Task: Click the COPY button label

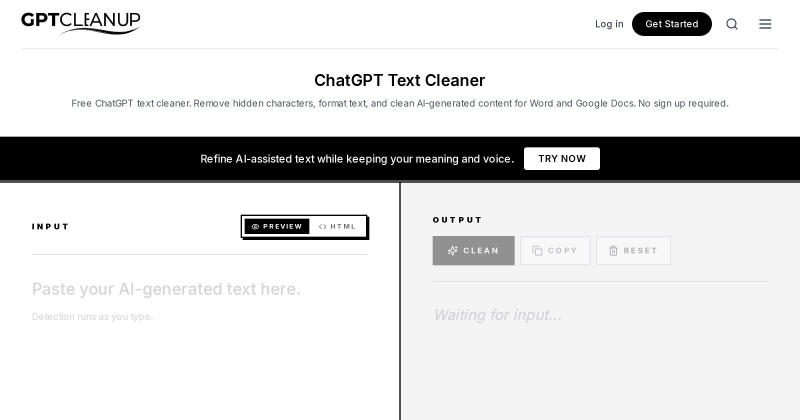Action: coord(562,251)
